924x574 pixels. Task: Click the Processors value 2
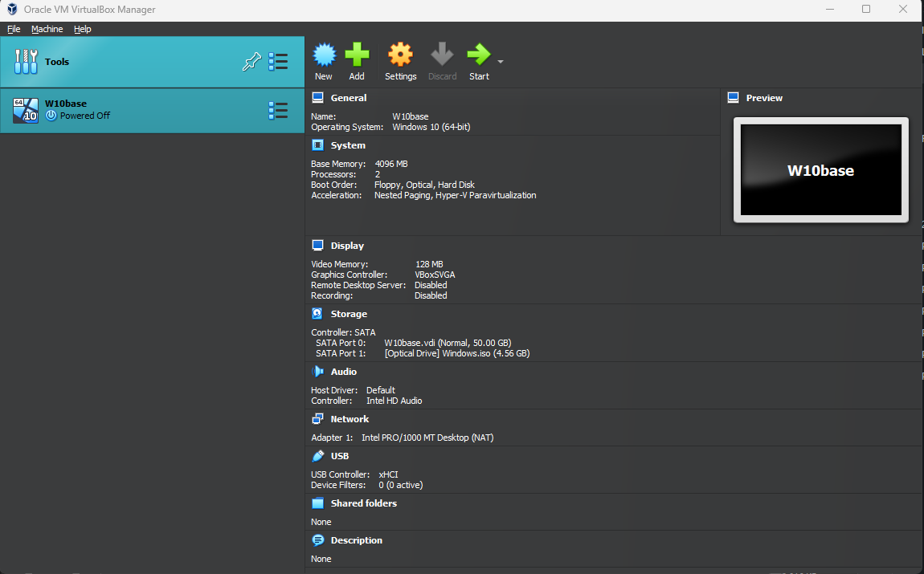coord(377,174)
